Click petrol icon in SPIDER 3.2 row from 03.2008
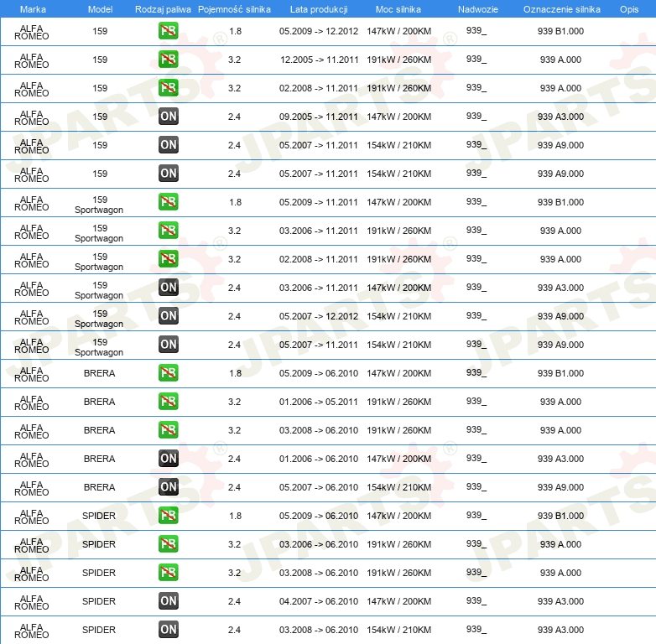The width and height of the screenshot is (656, 644). [x=168, y=573]
